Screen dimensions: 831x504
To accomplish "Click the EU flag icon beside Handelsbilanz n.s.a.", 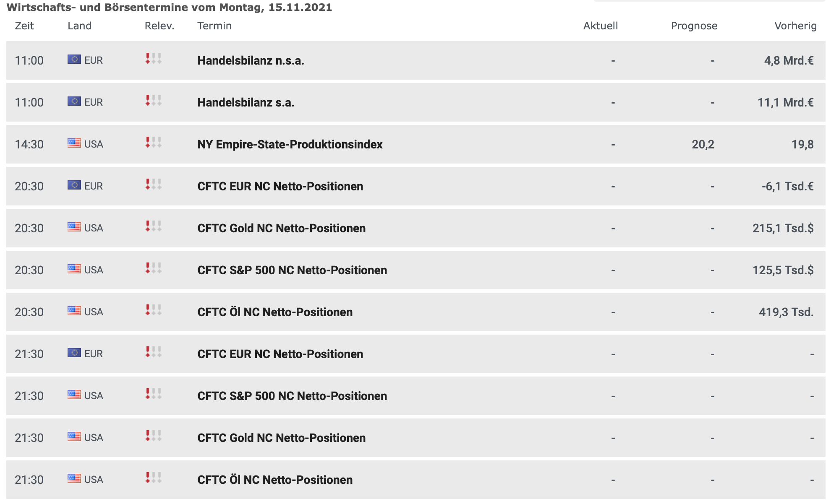I will tap(74, 60).
